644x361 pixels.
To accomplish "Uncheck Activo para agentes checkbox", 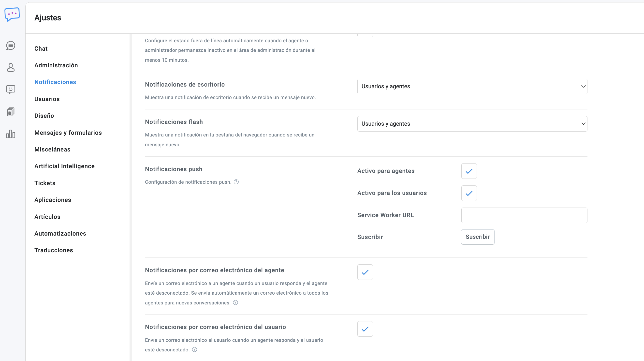I will [469, 171].
